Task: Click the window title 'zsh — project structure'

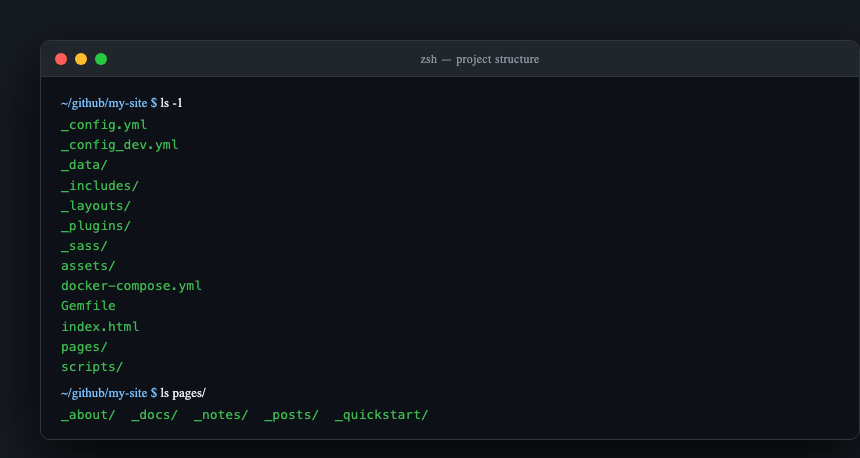Action: 479,59
